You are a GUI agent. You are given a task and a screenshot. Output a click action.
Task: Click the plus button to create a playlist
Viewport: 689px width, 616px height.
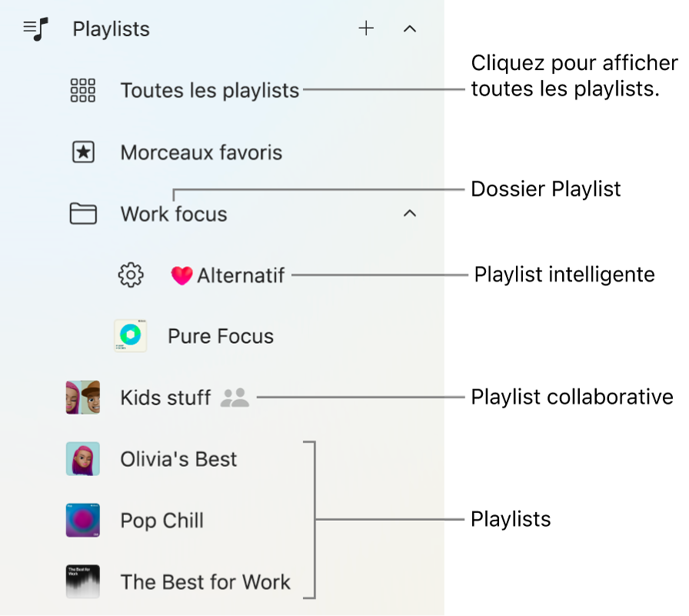[x=366, y=28]
